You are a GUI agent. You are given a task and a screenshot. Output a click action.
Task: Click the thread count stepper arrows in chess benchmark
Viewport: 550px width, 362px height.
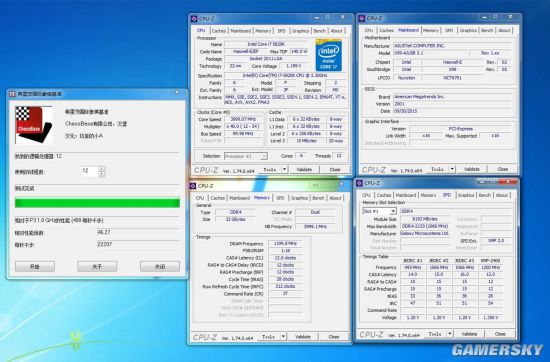(102, 172)
